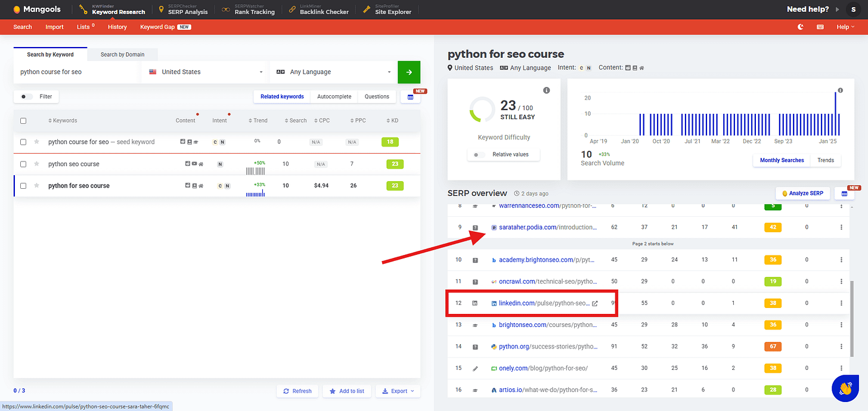
Task: Check the 'python seo course' row checkbox
Action: click(23, 164)
